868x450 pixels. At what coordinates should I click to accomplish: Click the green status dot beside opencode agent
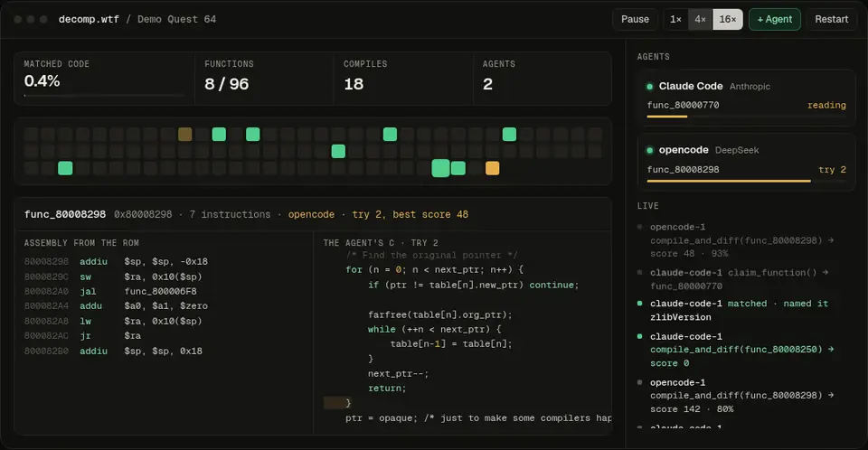(x=650, y=150)
